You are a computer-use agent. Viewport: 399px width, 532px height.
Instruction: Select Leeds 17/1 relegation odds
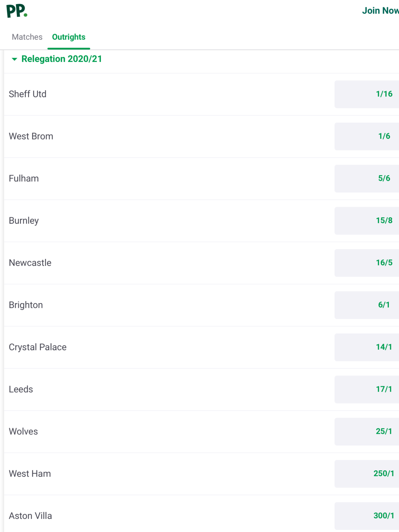367,389
